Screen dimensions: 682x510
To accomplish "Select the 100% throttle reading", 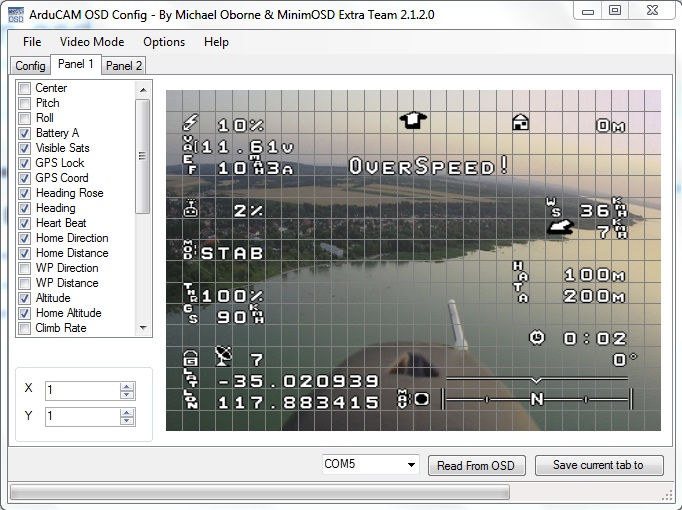I will (x=232, y=296).
